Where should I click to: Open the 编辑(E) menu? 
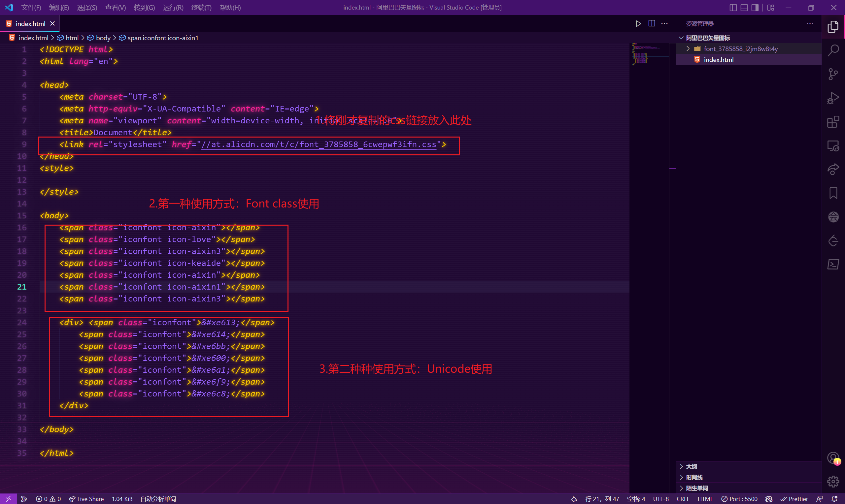[59, 8]
